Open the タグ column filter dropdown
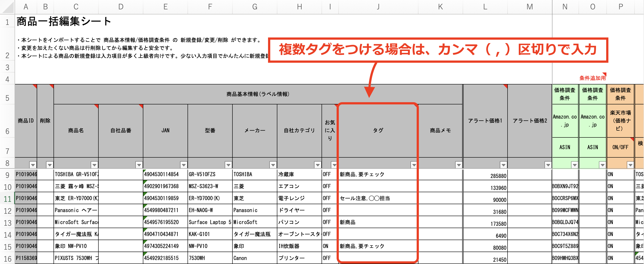This screenshot has height=264, width=644. 414,165
